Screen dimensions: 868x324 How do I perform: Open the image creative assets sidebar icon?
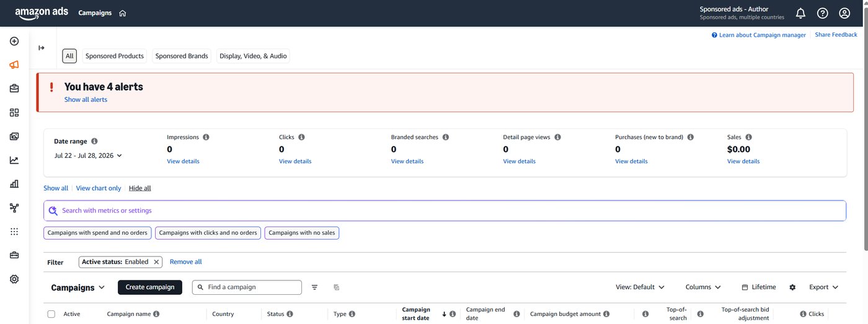pos(14,137)
